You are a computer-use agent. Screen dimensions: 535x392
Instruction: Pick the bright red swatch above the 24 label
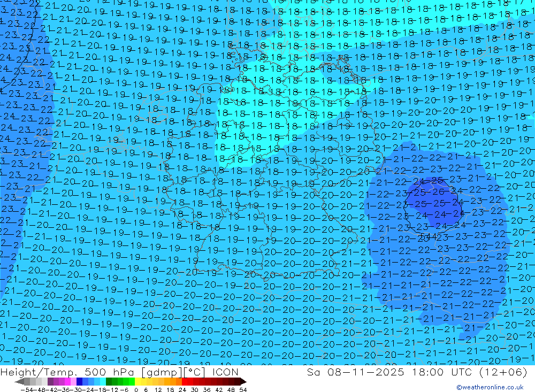(185, 381)
